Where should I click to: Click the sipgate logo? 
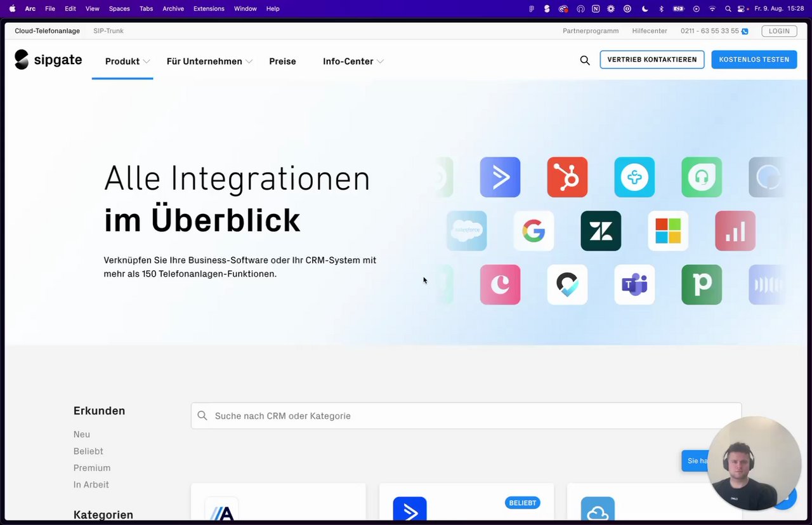48,60
